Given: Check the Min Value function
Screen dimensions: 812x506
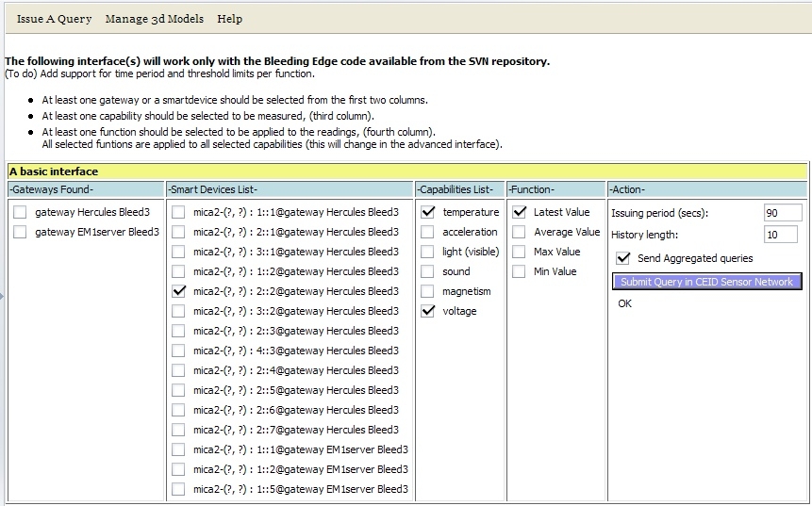Looking at the screenshot, I should tap(519, 271).
